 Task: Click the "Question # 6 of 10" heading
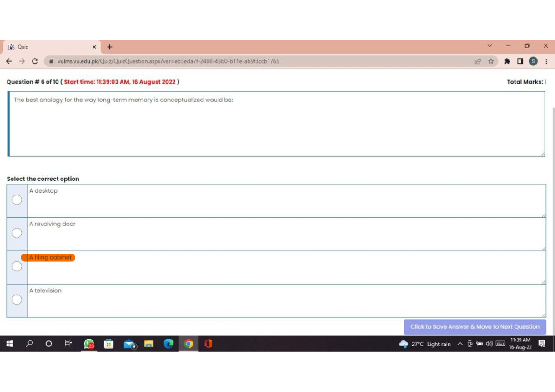coord(32,82)
